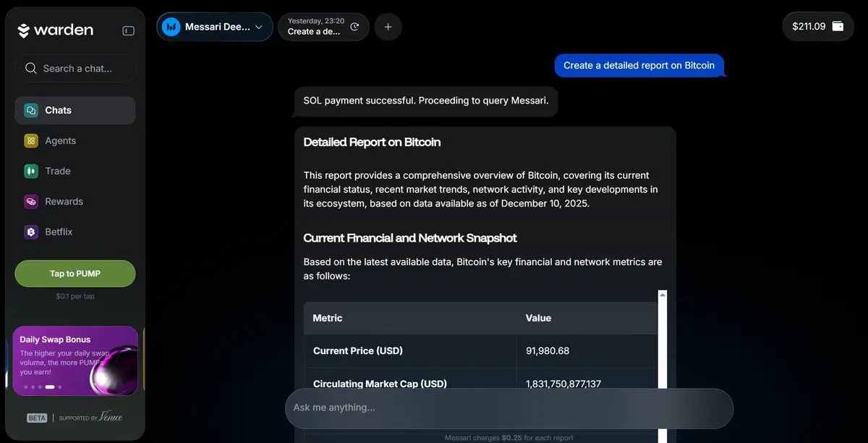
Task: Open the Chats section
Action: pyautogui.click(x=75, y=110)
